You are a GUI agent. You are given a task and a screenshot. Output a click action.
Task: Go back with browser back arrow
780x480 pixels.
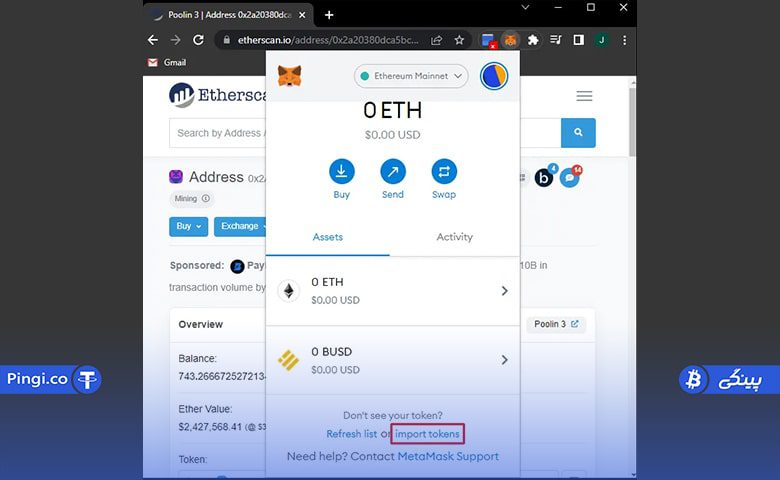click(x=153, y=40)
